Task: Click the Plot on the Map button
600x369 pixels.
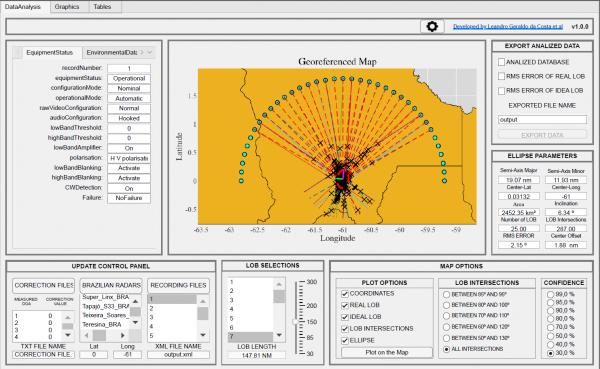Action: 387,352
